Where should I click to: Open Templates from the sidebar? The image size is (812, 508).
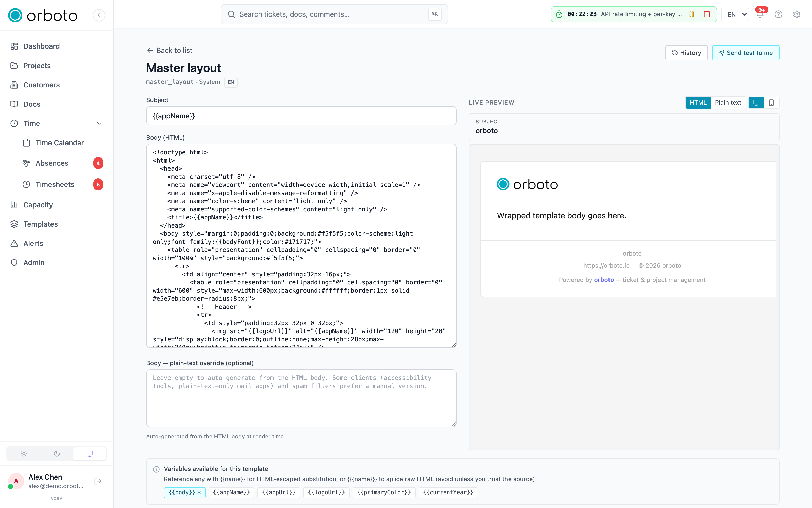click(x=40, y=224)
